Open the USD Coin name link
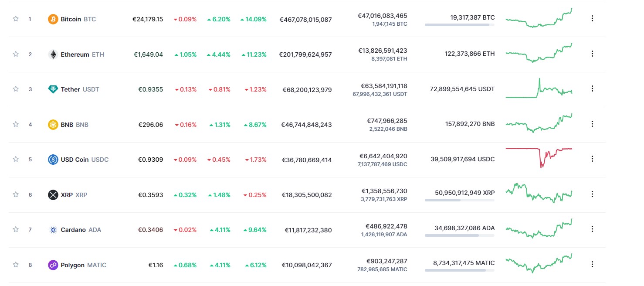Image resolution: width=644 pixels, height=286 pixels. [x=75, y=160]
